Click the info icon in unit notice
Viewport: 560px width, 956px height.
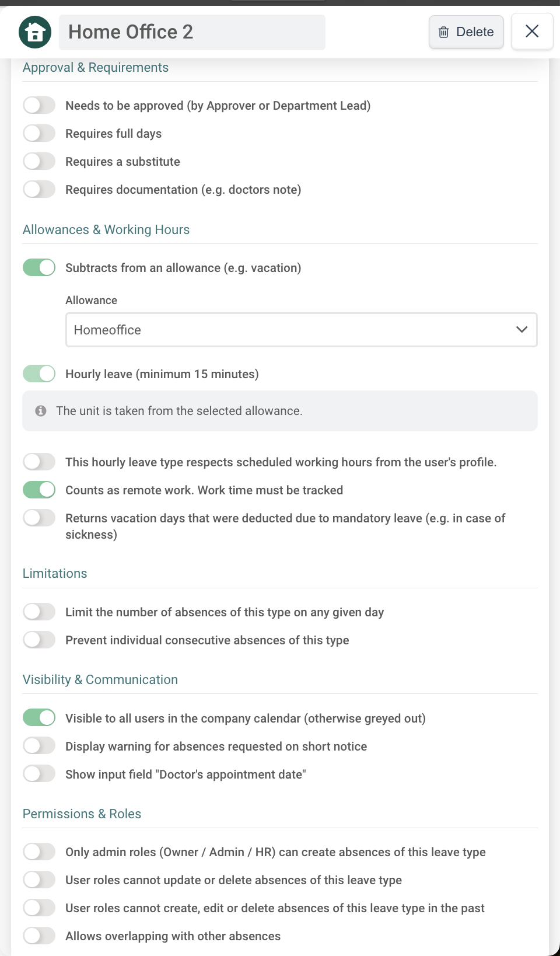click(x=41, y=411)
